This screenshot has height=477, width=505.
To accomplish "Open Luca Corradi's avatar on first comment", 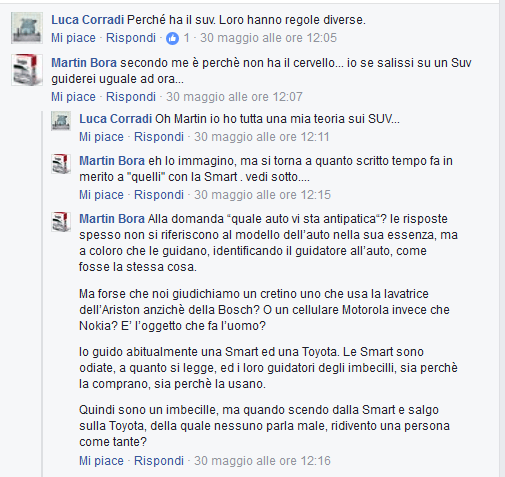I will pyautogui.click(x=27, y=28).
